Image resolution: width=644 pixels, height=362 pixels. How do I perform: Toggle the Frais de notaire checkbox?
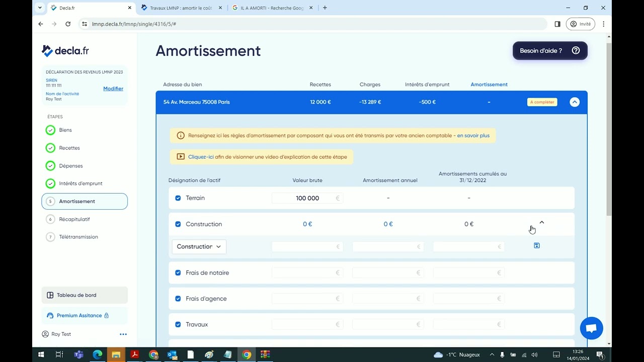coord(178,273)
